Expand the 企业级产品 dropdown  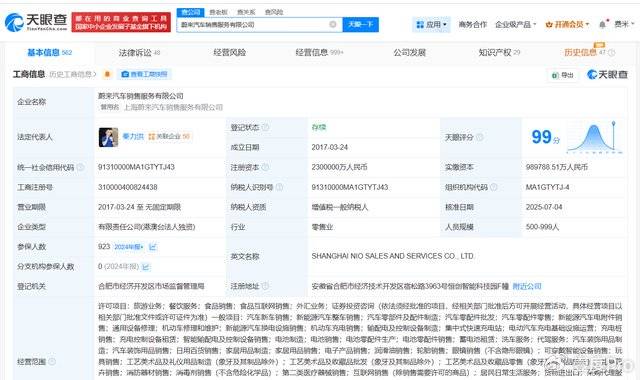(x=516, y=24)
